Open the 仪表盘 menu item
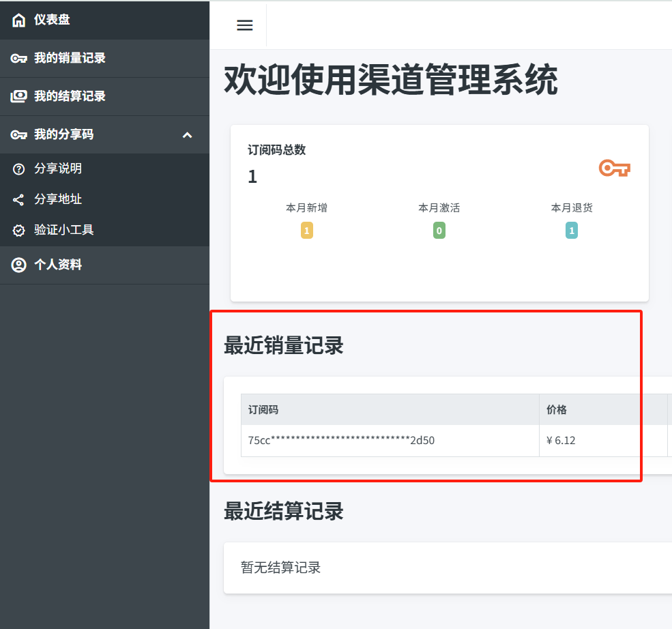Viewport: 672px width, 629px height. tap(52, 20)
